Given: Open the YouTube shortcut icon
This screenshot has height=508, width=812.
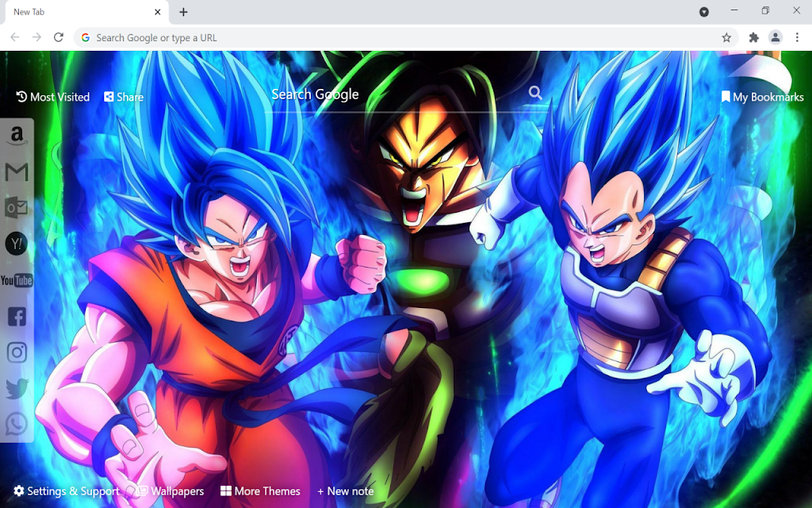Looking at the screenshot, I should tap(17, 280).
